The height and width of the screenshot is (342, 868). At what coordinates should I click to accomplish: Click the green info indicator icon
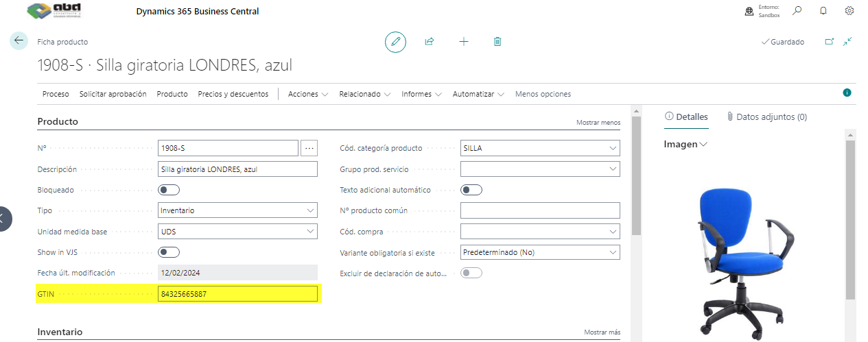pos(847,93)
